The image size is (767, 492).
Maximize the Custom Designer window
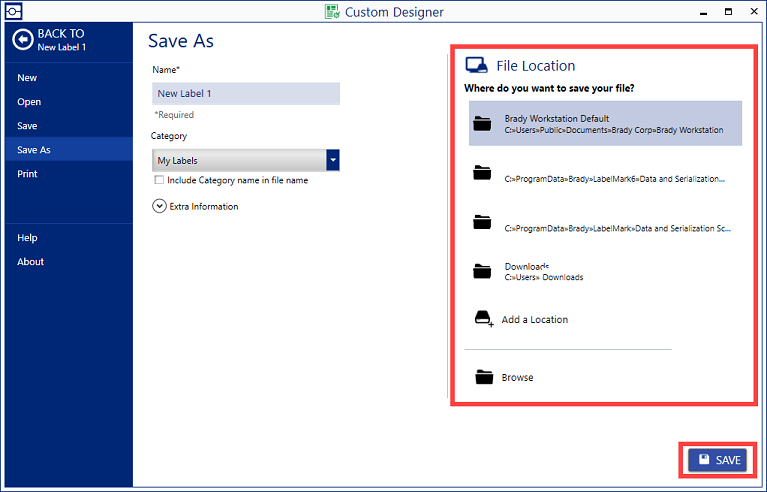point(728,11)
